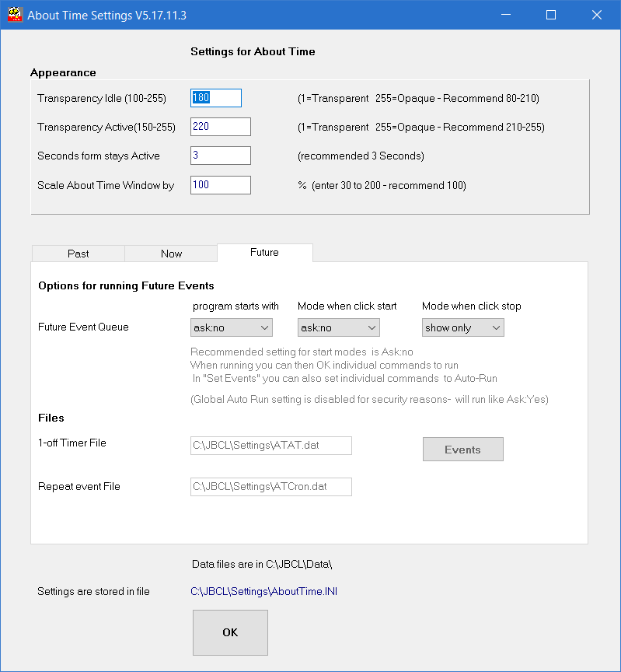This screenshot has height=672, width=621.
Task: Click the Repeat event File path field
Action: tap(270, 487)
